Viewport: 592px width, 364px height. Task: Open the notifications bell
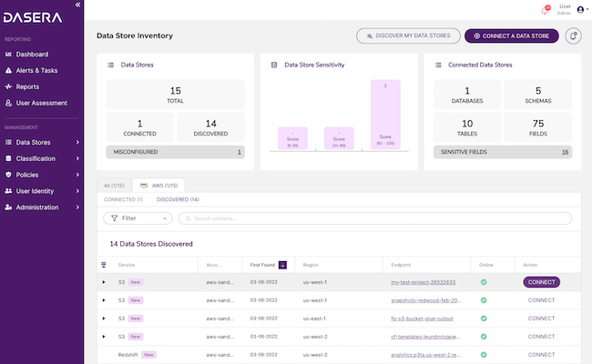(x=545, y=10)
